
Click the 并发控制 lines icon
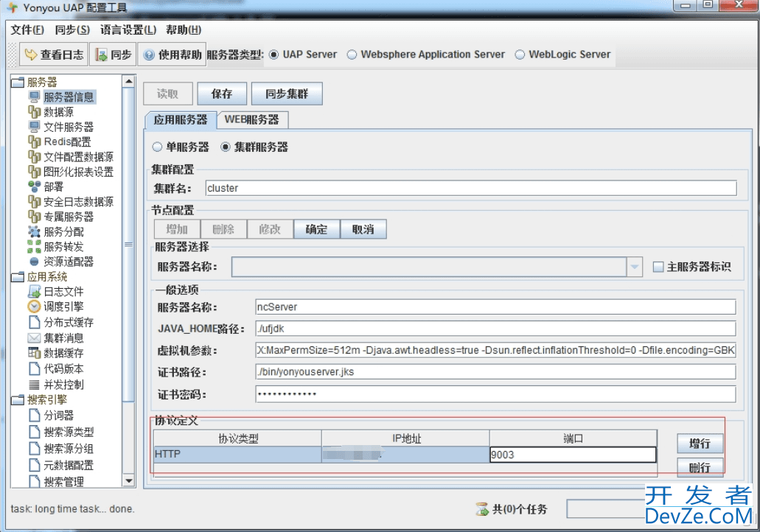(x=35, y=385)
